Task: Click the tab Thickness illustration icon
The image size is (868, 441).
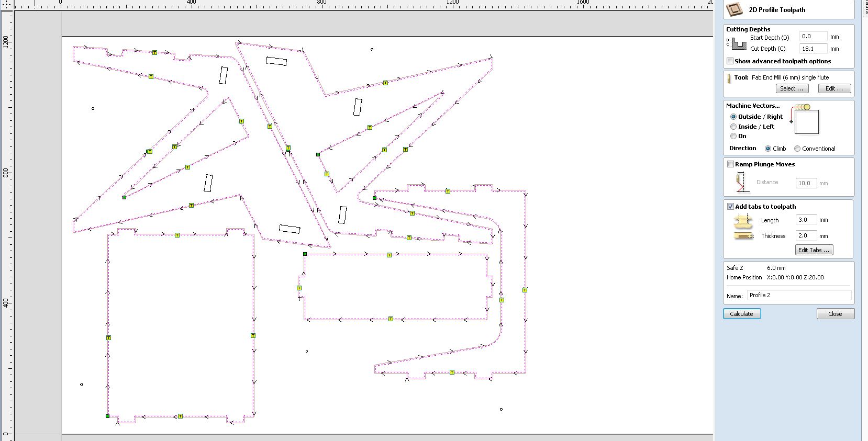Action: (743, 236)
